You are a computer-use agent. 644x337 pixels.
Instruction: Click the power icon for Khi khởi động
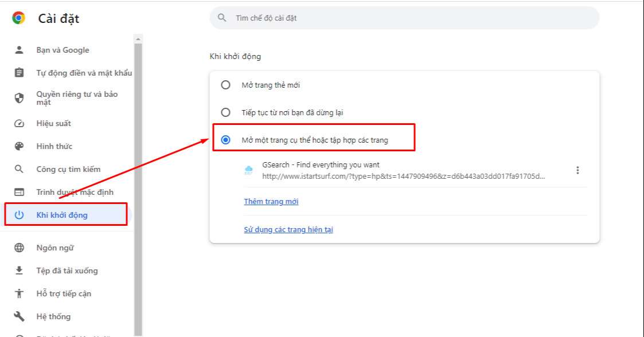click(x=19, y=215)
